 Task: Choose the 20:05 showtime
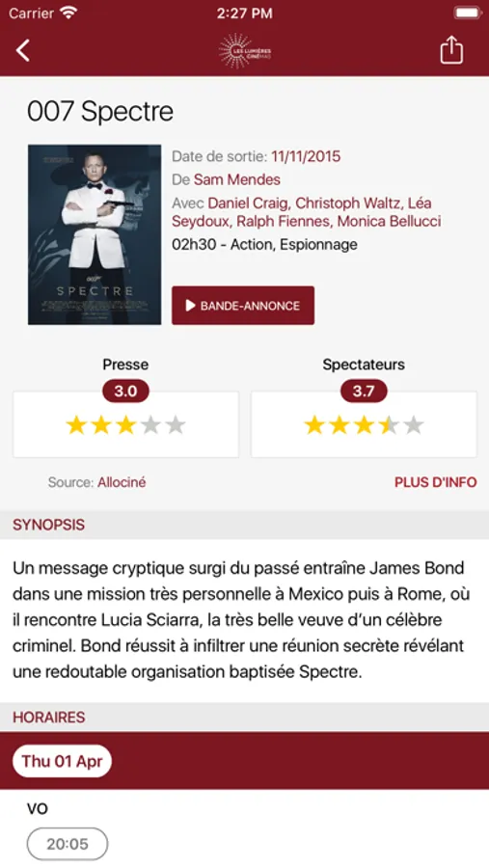tap(68, 844)
